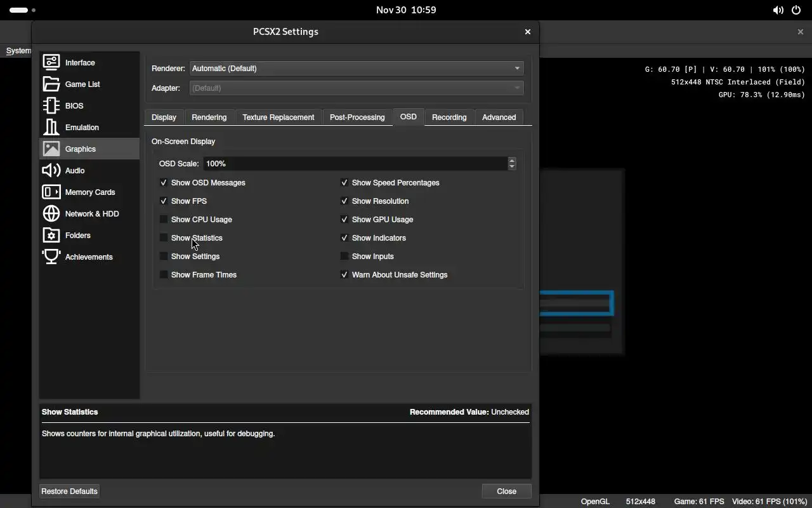Click the system volume icon in top bar

[x=778, y=10]
